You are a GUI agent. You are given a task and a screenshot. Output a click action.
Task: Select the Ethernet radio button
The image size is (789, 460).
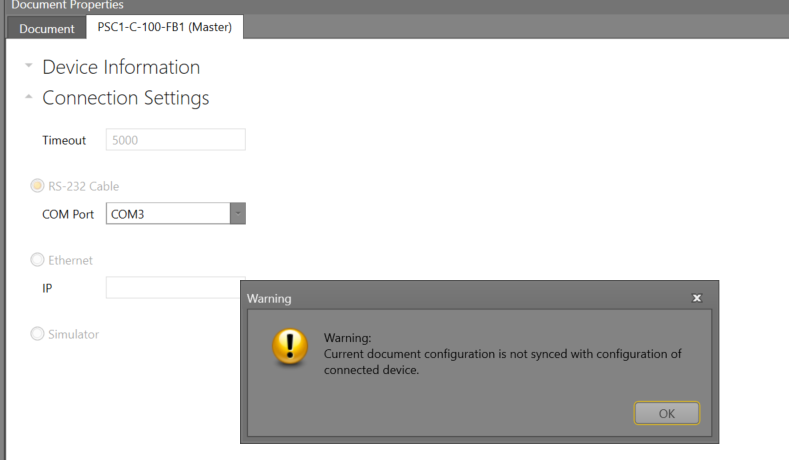[37, 260]
